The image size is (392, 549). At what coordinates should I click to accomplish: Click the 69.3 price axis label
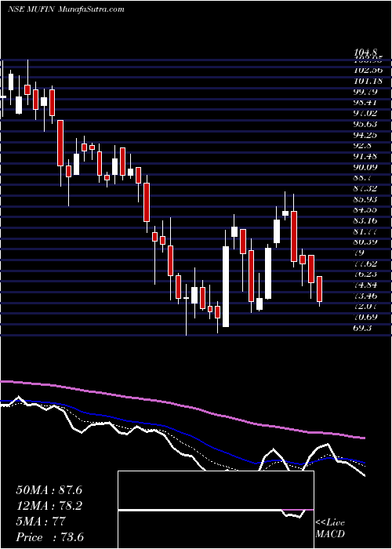pyautogui.click(x=363, y=329)
